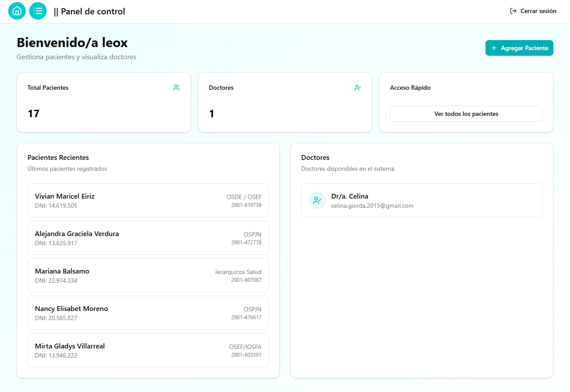Viewport: 570px width, 392px height.
Task: Select patient Alejandra Graciela Verdura
Action: pos(148,238)
